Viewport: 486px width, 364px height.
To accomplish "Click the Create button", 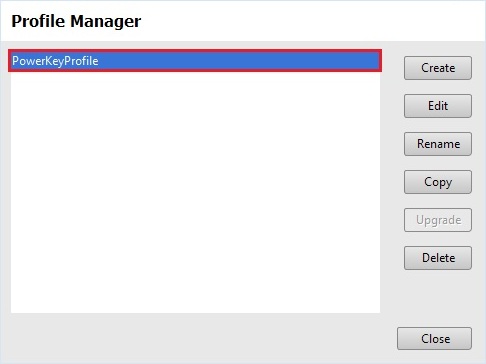I will [x=438, y=68].
